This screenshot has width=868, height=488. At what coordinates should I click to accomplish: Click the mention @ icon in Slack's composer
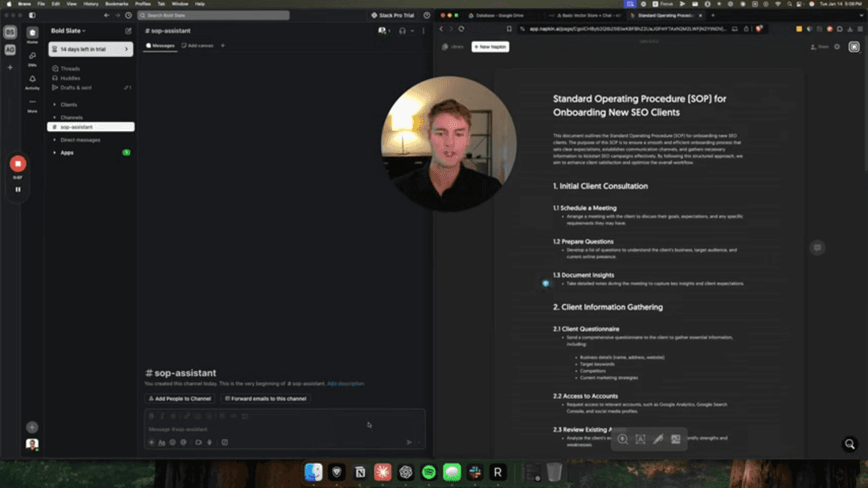click(x=183, y=442)
